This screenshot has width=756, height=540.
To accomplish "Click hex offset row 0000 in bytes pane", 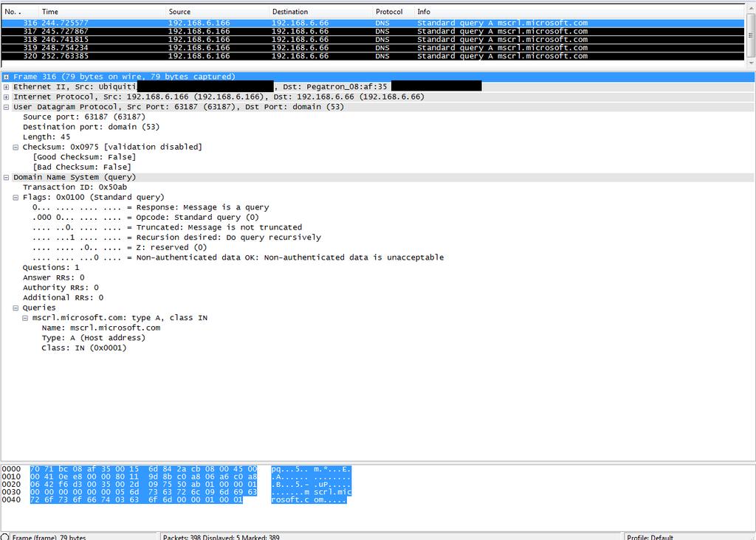I will tap(11, 469).
